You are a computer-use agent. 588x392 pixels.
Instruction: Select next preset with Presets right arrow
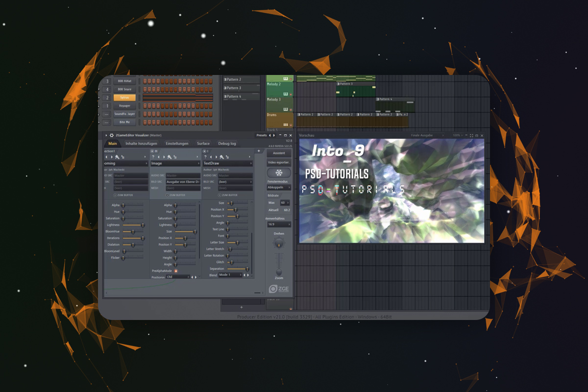(x=274, y=135)
